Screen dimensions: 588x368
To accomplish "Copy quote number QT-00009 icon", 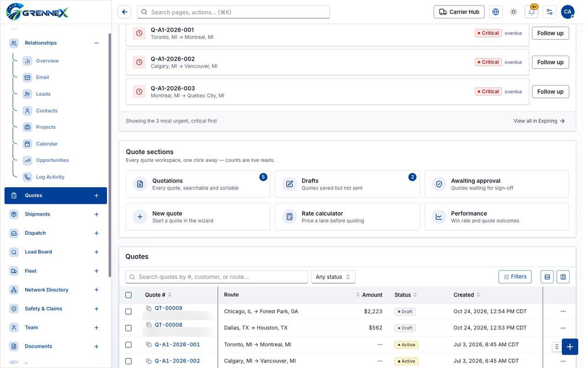I will pyautogui.click(x=149, y=308).
